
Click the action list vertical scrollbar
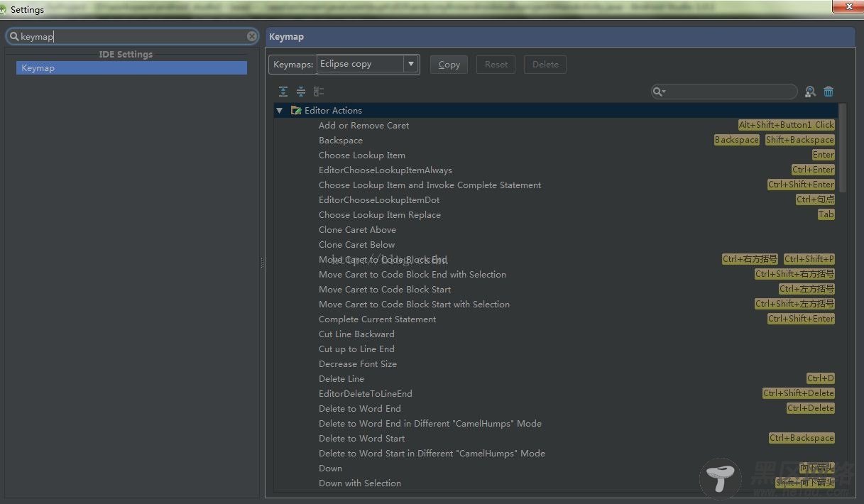[x=843, y=148]
